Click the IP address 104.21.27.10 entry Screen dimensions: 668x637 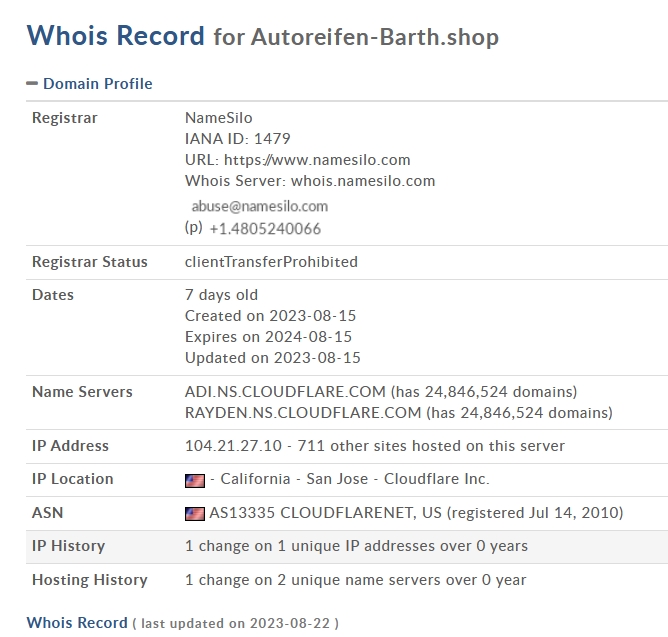click(x=233, y=446)
